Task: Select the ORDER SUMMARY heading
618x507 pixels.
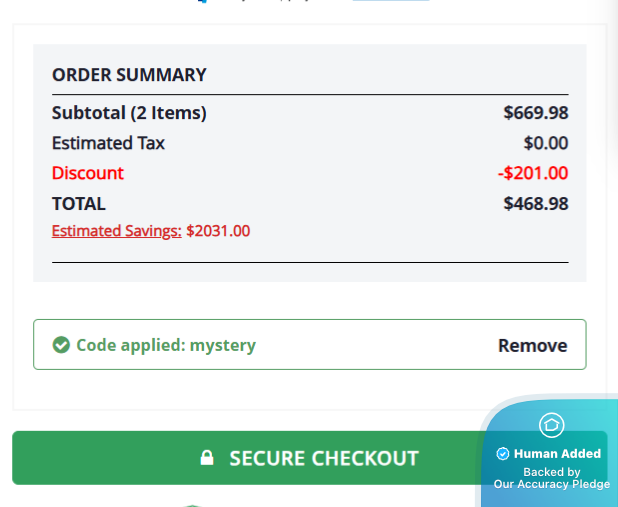Action: click(129, 75)
